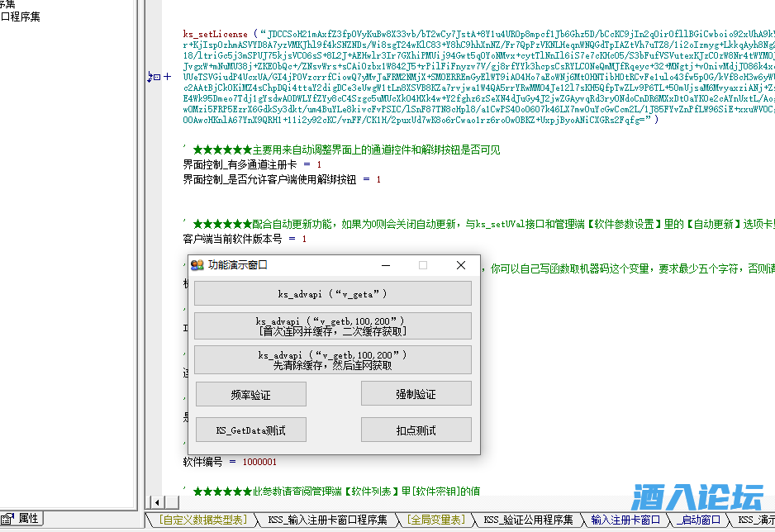Image resolution: width=775 pixels, height=532 pixels.
Task: Click the 酒入论坛 watermark logo
Action: [x=697, y=498]
